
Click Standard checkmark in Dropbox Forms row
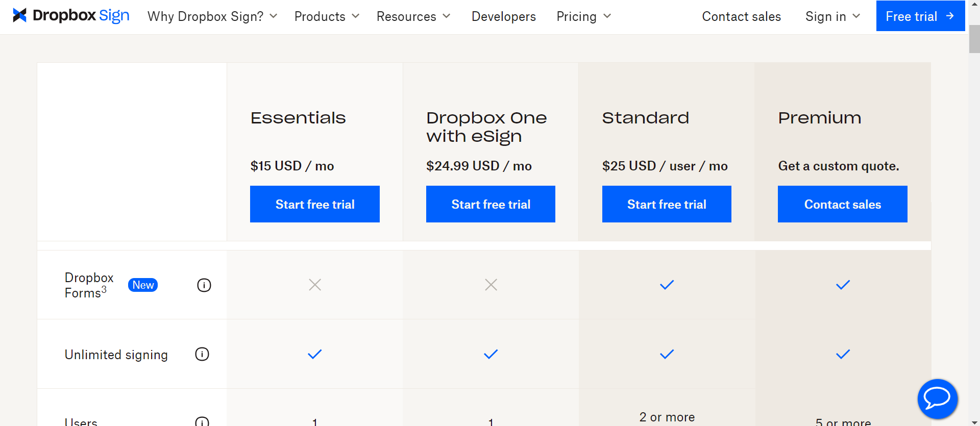pyautogui.click(x=667, y=285)
